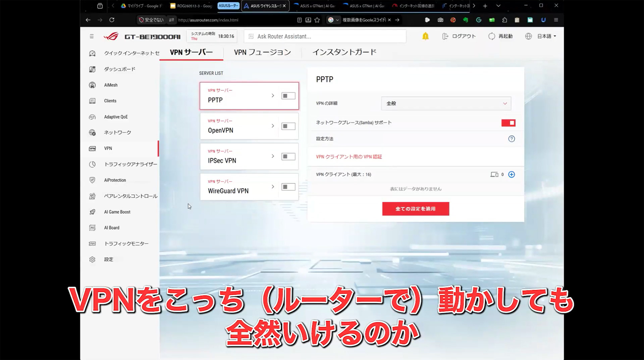The image size is (644, 360).
Task: Open the Dashboard sidebar icon
Action: click(92, 69)
